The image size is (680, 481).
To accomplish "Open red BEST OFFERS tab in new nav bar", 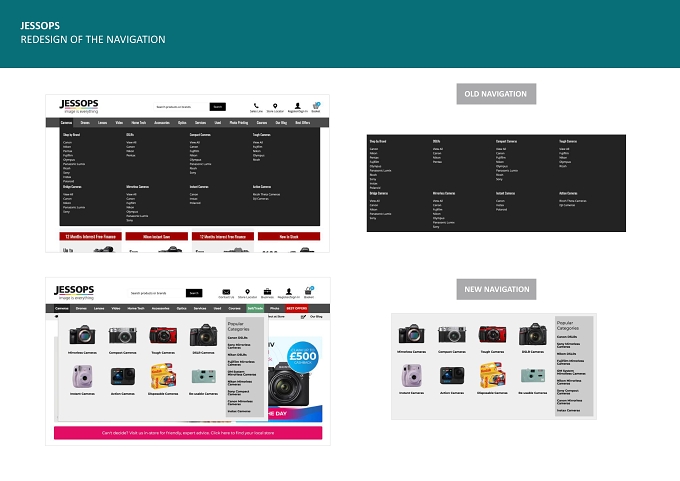I will (297, 308).
